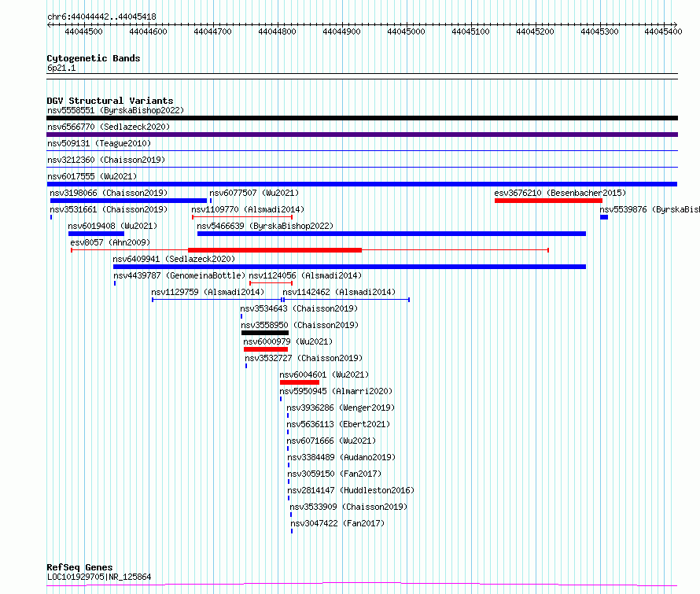Select the blue nsv5466639 variant bar
The width and height of the screenshot is (700, 594).
point(392,234)
